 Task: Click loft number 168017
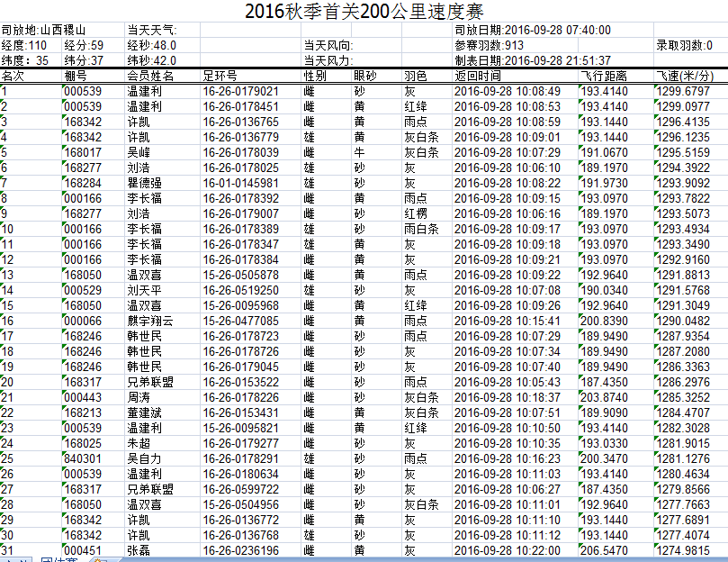83,152
